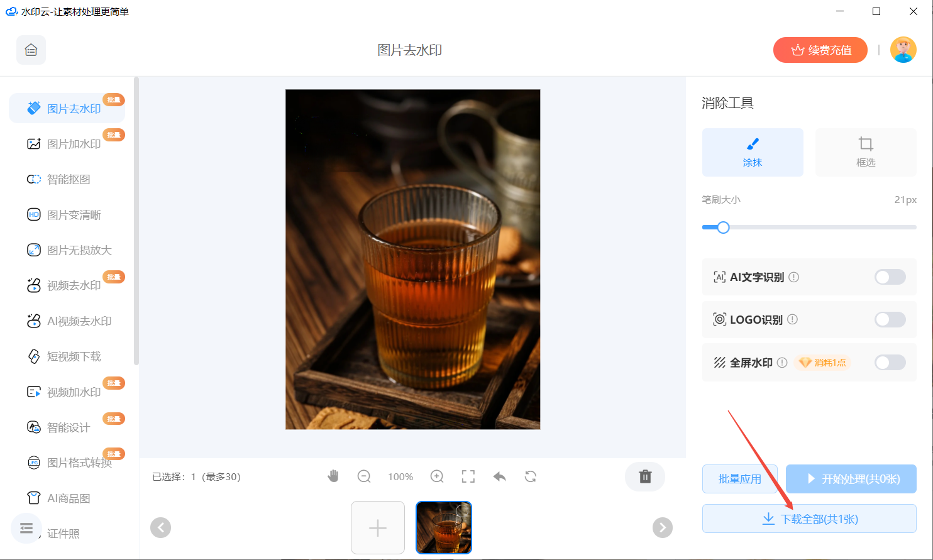The image size is (933, 560).
Task: Click the zoom out magnifier icon
Action: tap(364, 476)
